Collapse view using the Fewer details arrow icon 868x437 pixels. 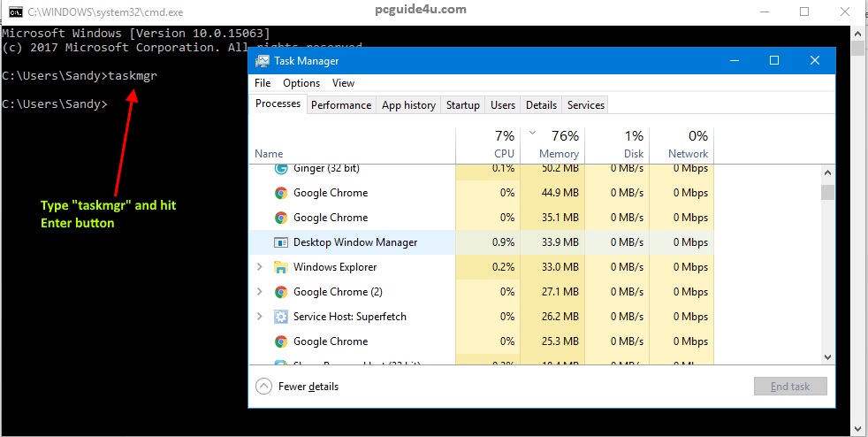(x=263, y=387)
